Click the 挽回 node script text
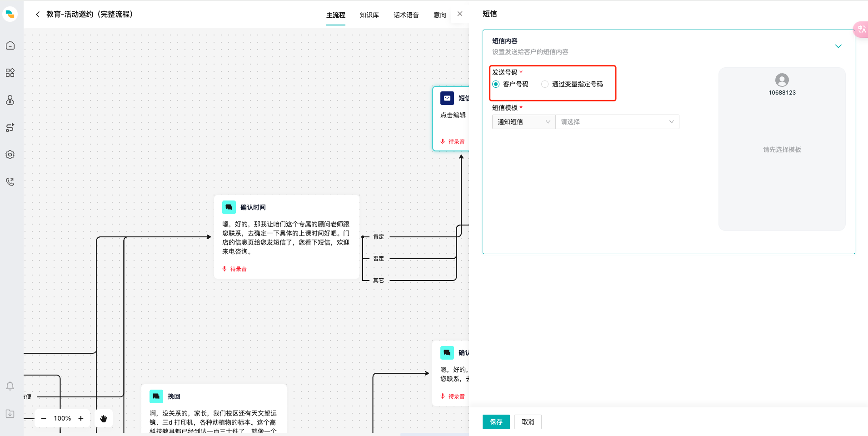 213,422
